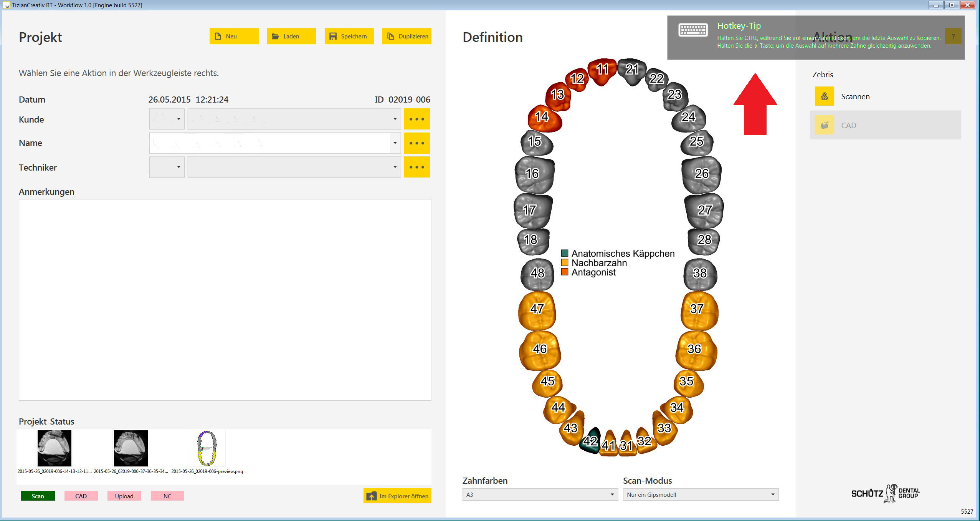
Task: Click the Scannen action icon
Action: [x=824, y=96]
